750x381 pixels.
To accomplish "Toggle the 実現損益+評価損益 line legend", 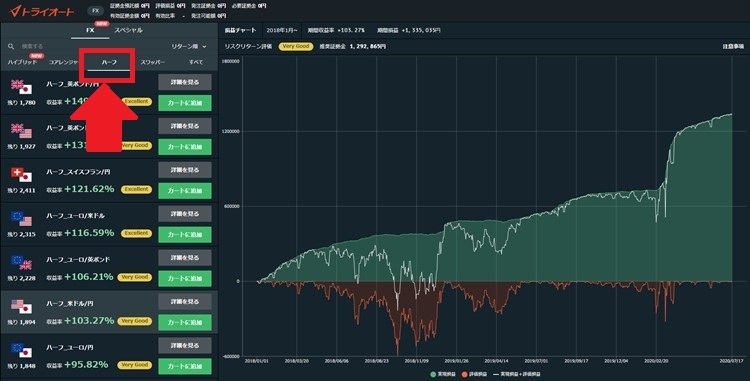I will coord(517,374).
